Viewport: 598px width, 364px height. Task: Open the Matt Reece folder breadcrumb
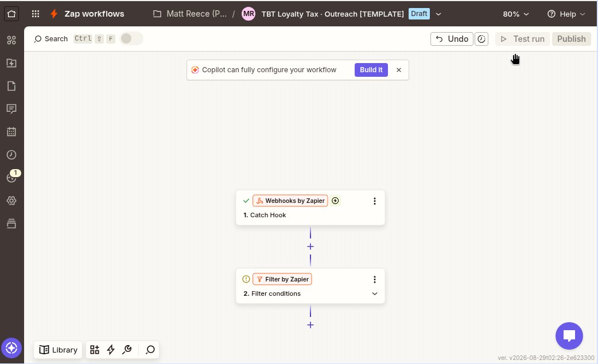(x=189, y=14)
